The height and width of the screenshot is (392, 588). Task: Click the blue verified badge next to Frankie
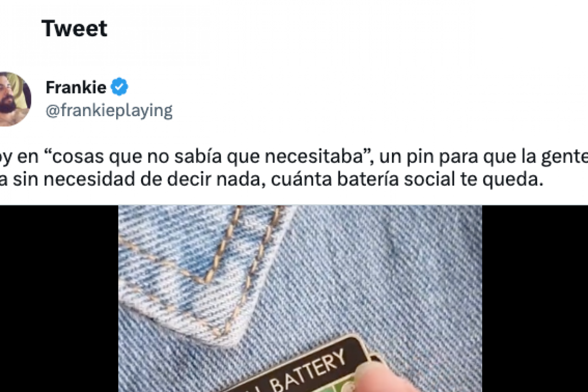click(119, 88)
